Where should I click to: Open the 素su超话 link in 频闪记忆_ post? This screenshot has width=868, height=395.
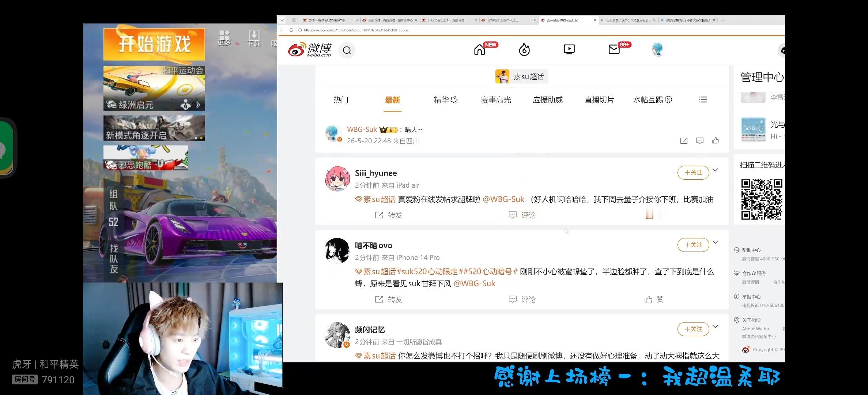pos(375,356)
